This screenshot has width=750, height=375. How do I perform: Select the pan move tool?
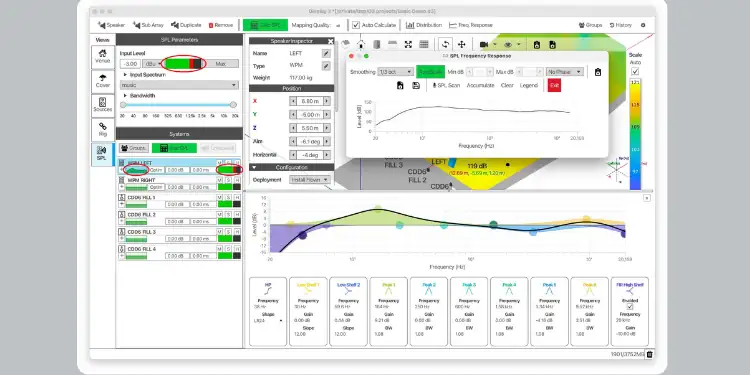[x=462, y=44]
